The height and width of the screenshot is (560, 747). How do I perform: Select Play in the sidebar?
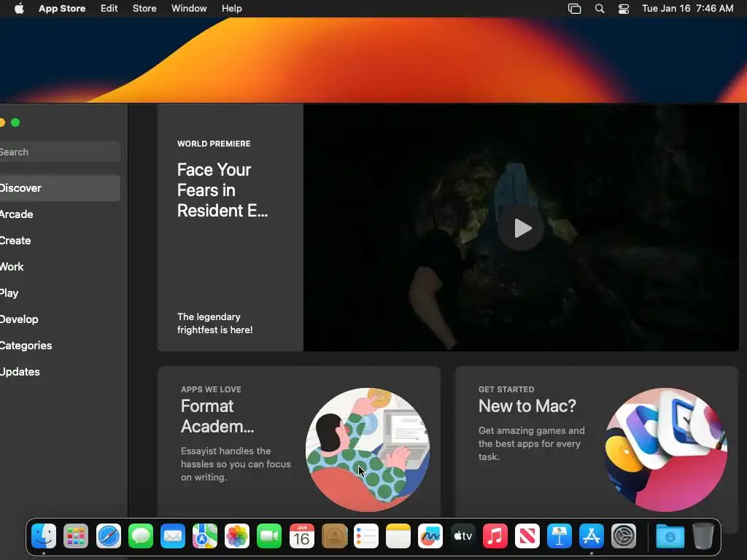point(60,293)
